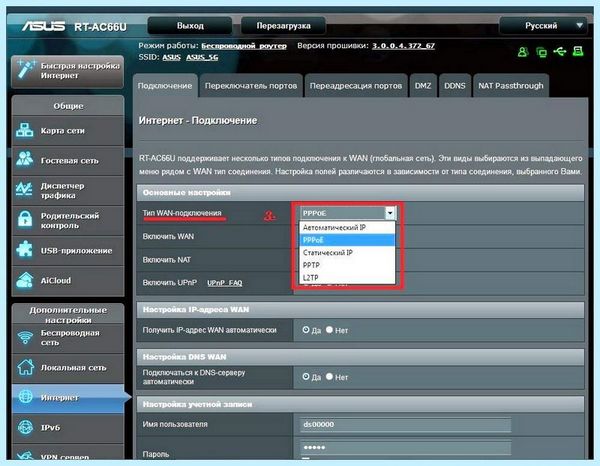Click the Тип WAN-подключения label
The image size is (600, 466).
pos(182,213)
